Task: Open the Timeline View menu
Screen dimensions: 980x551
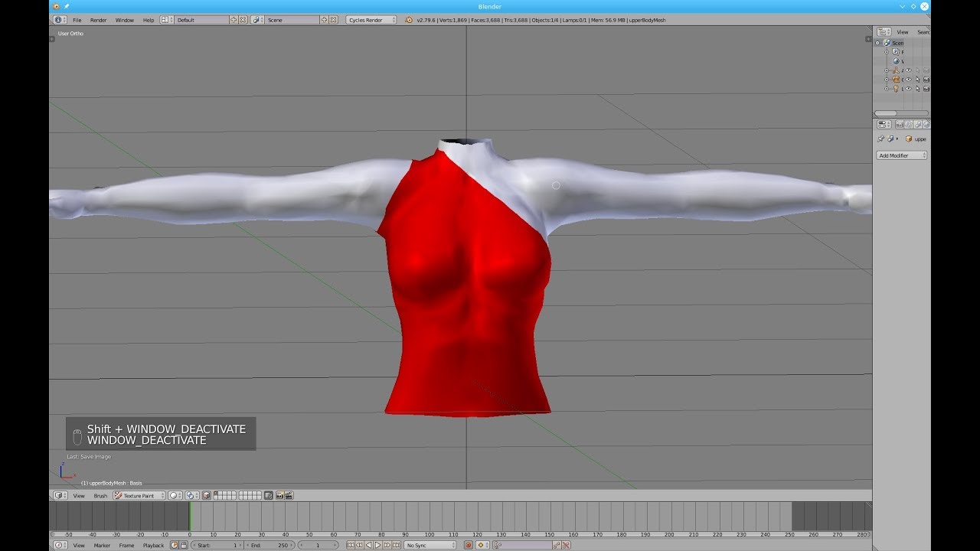Action: [79, 546]
